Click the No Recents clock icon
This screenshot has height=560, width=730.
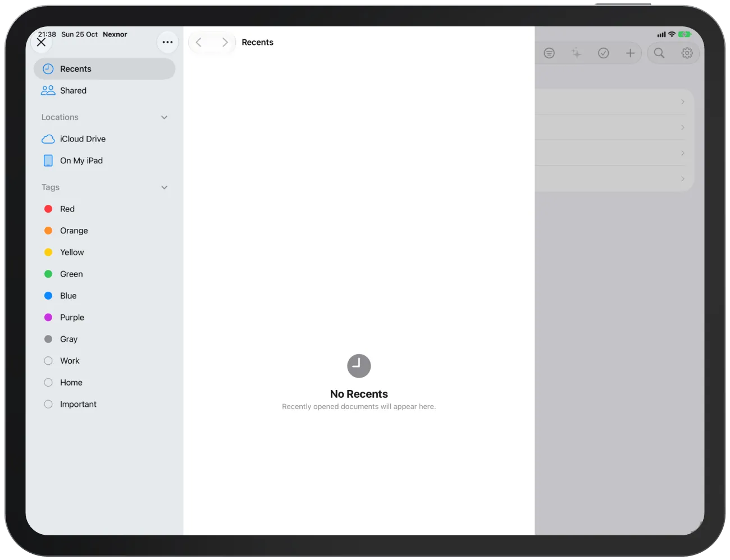(x=359, y=366)
